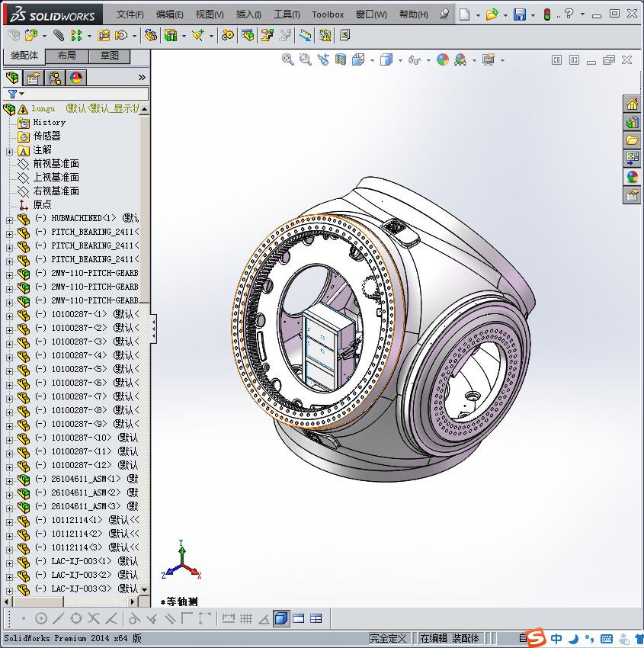Click the Edit Appearance color ball icon

click(x=442, y=60)
